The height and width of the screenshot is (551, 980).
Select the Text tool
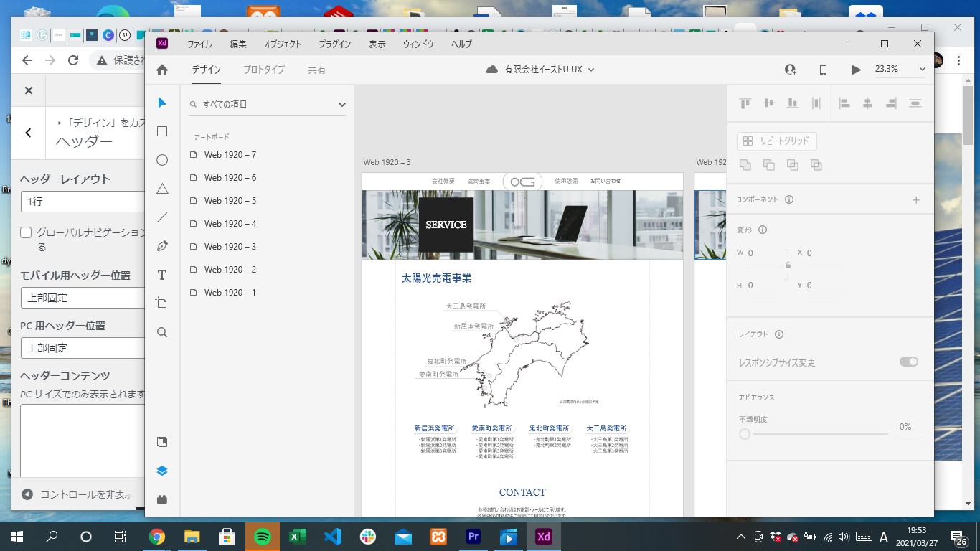(x=162, y=275)
